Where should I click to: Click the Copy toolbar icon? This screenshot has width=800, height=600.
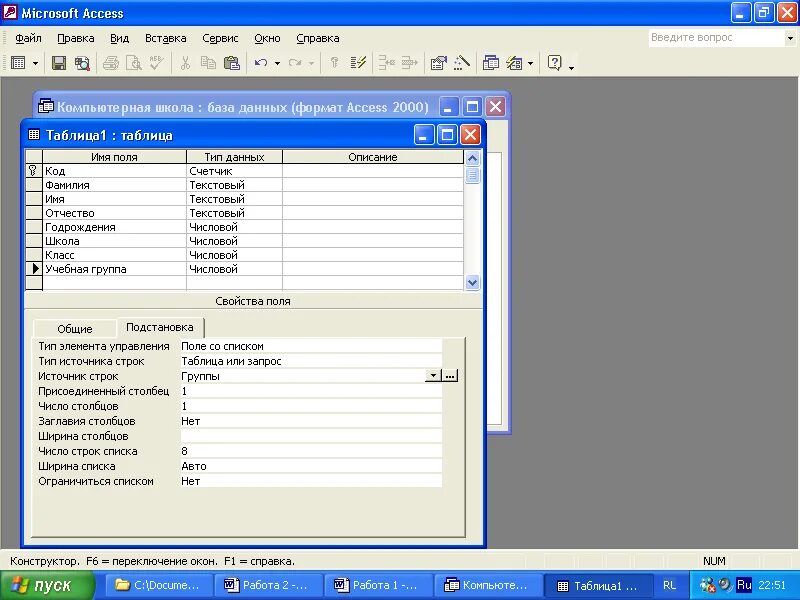click(x=208, y=63)
